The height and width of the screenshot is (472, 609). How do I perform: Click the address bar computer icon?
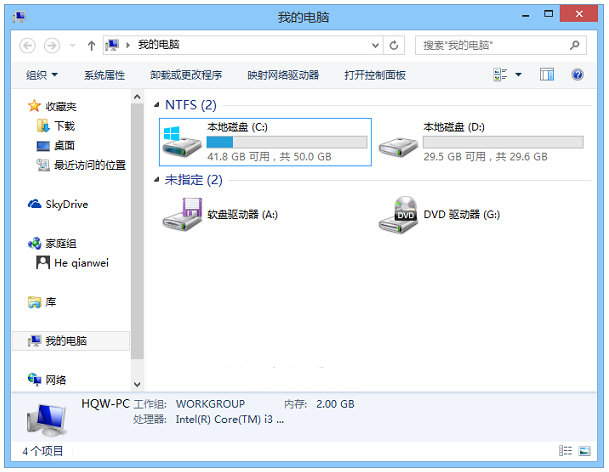[112, 45]
